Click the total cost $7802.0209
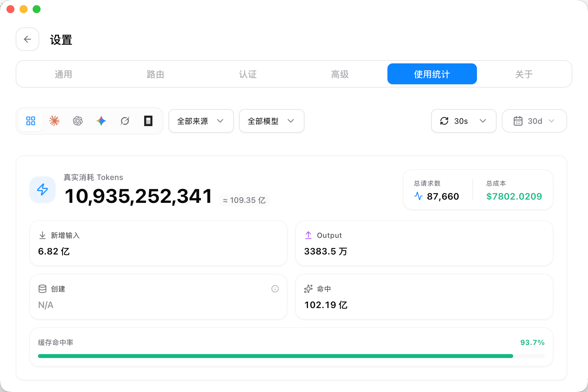 tap(514, 196)
